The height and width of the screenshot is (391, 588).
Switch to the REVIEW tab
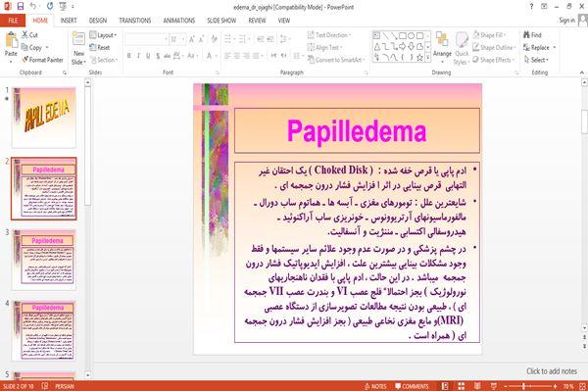(x=257, y=21)
